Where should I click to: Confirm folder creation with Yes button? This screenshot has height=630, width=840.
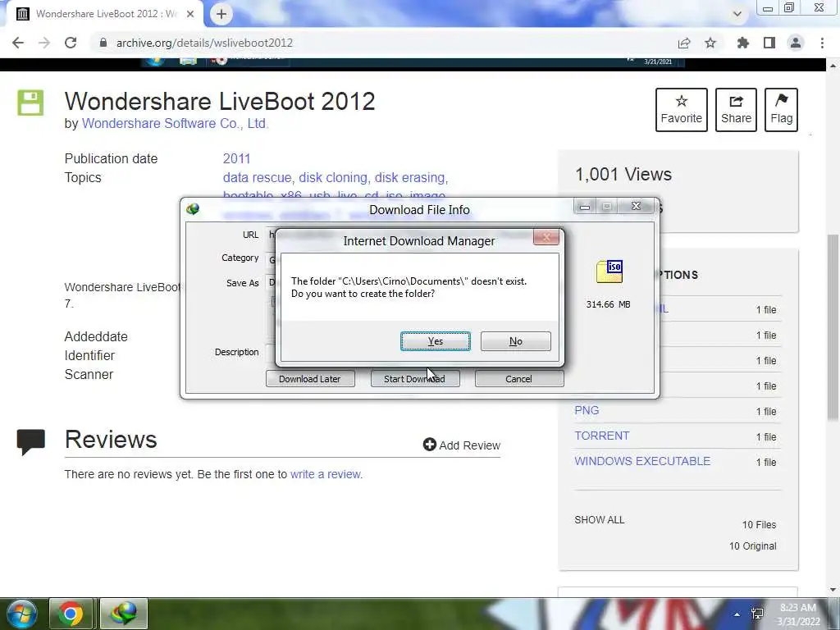(436, 341)
